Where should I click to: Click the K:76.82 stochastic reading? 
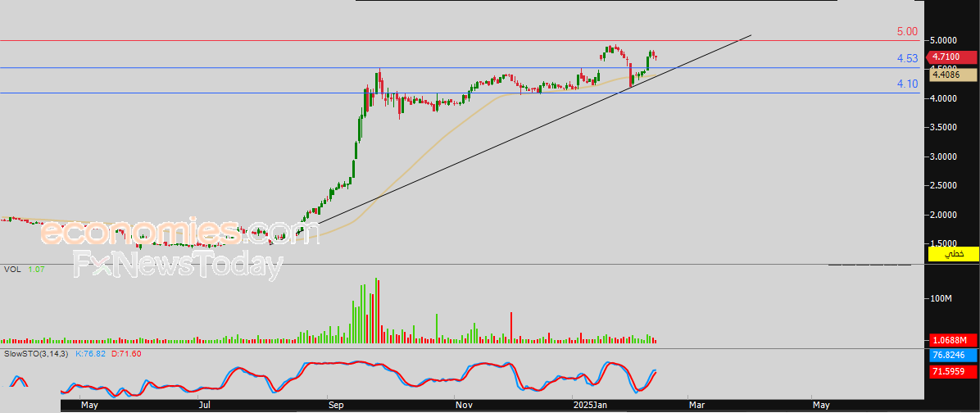pyautogui.click(x=91, y=354)
